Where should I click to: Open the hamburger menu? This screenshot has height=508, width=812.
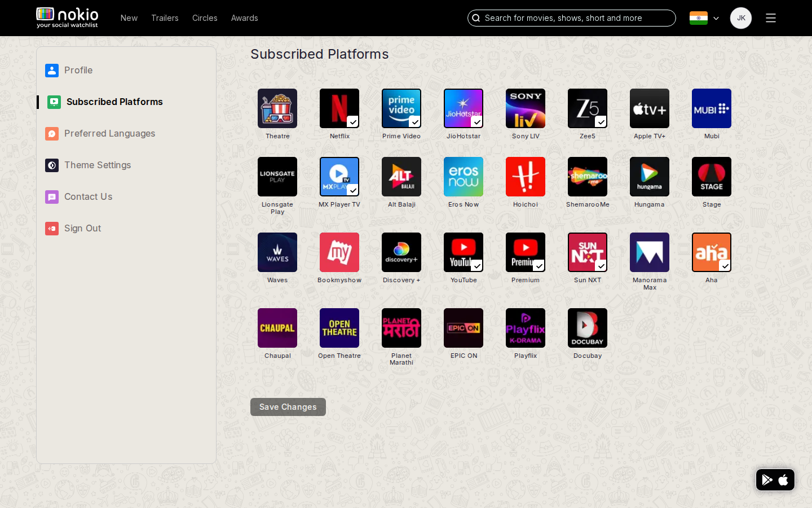pos(771,18)
